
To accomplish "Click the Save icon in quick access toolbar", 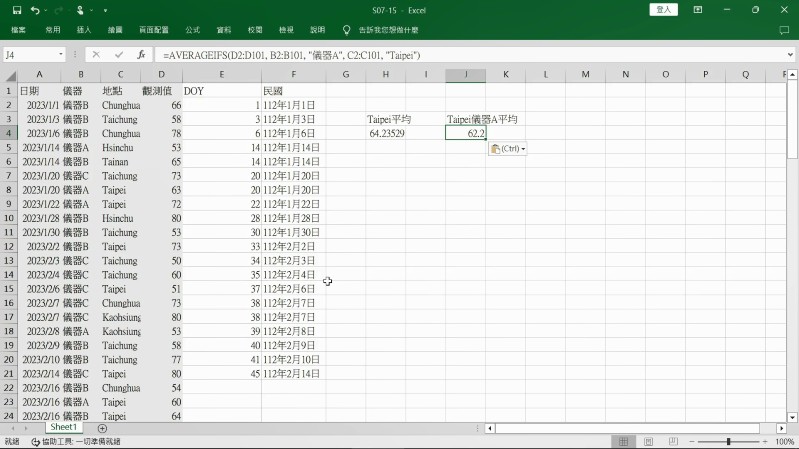I will pos(16,9).
